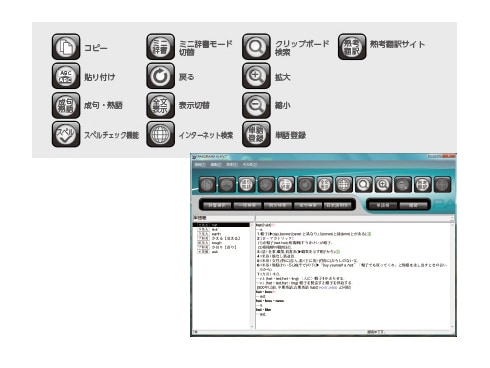Image resolution: width=490 pixels, height=368 pixels.
Task: Click the Copy icon in the app toolbar
Action: click(x=207, y=184)
